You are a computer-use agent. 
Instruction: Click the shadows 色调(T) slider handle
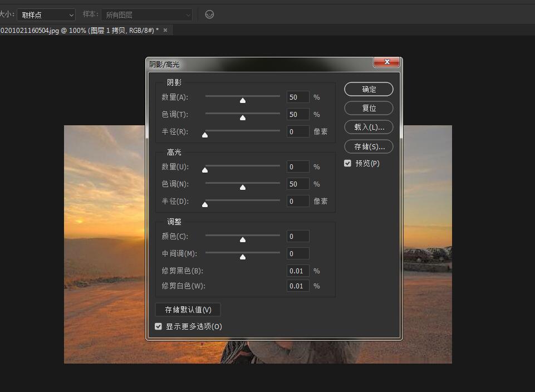242,117
